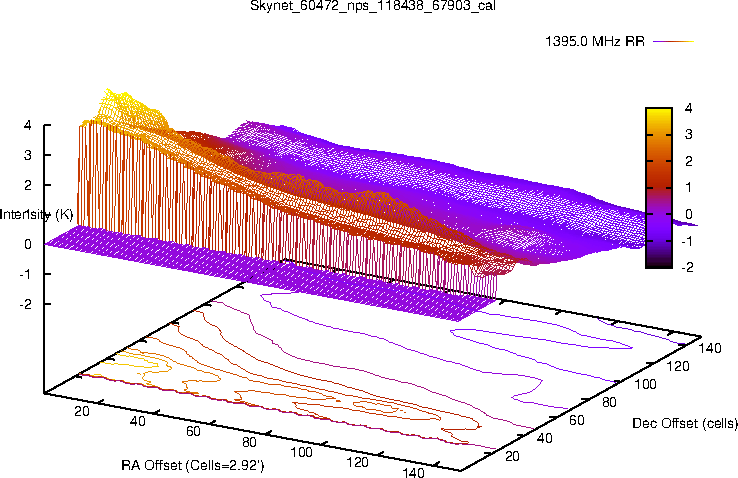
Task: Pick Dec Offset axis tick 80
Action: (x=609, y=402)
